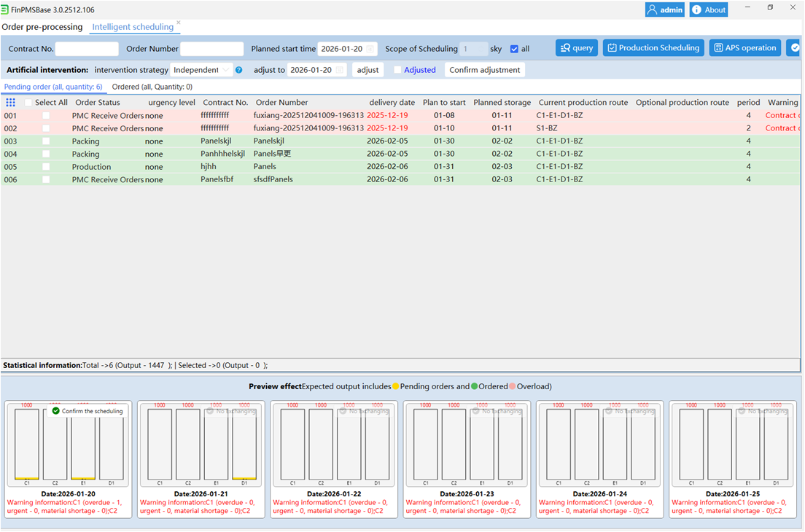The height and width of the screenshot is (532, 805).
Task: Click the checkmark button right of APS operation
Action: [x=795, y=47]
